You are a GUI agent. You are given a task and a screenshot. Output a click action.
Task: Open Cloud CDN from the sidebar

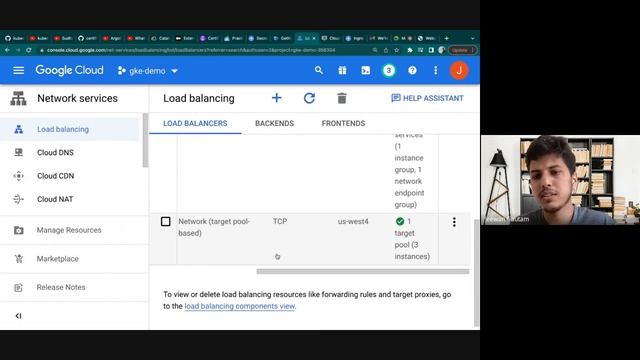click(56, 176)
